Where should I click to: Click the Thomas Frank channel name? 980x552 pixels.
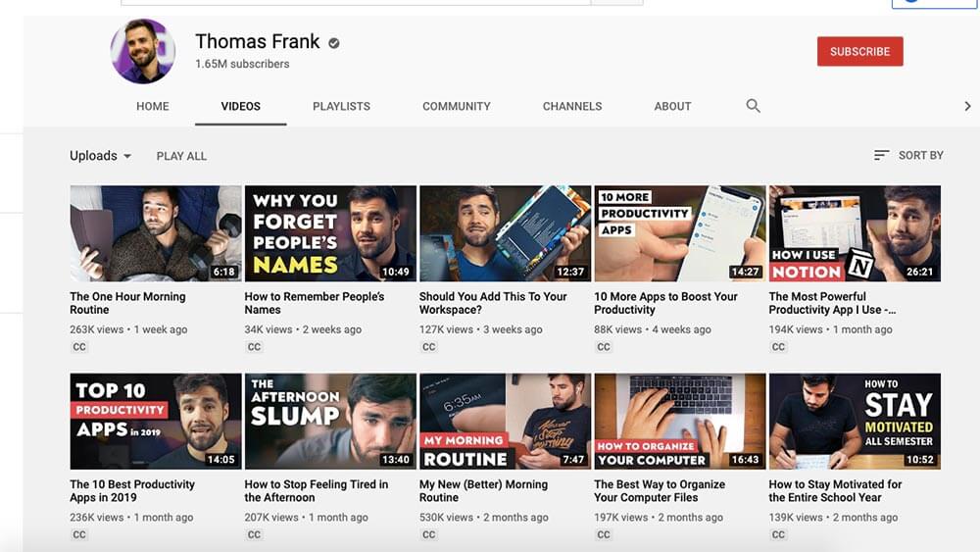click(x=258, y=41)
